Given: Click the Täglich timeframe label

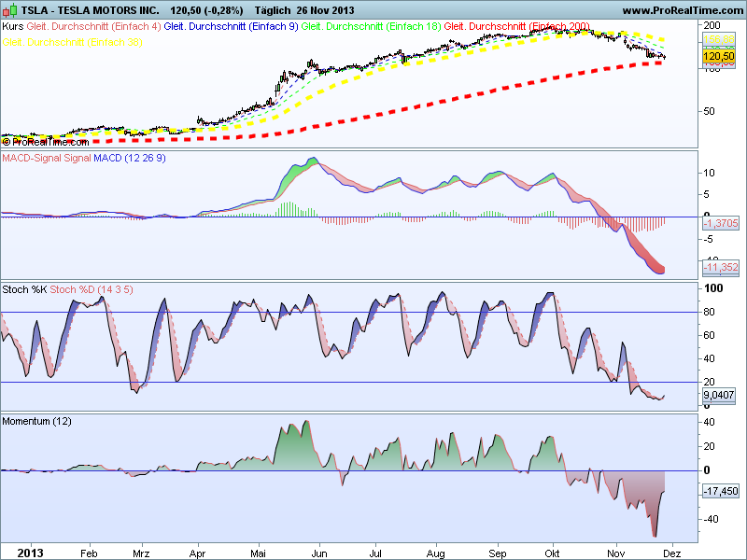Looking at the screenshot, I should (273, 10).
